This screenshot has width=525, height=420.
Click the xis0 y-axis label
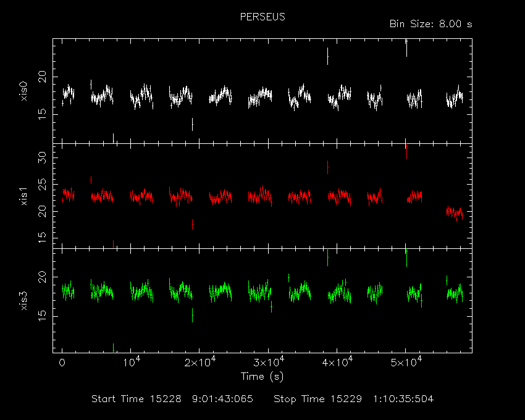coord(23,91)
